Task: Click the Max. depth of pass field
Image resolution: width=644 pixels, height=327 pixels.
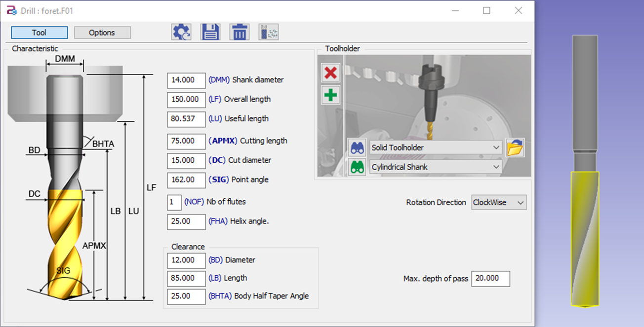Action: point(490,279)
